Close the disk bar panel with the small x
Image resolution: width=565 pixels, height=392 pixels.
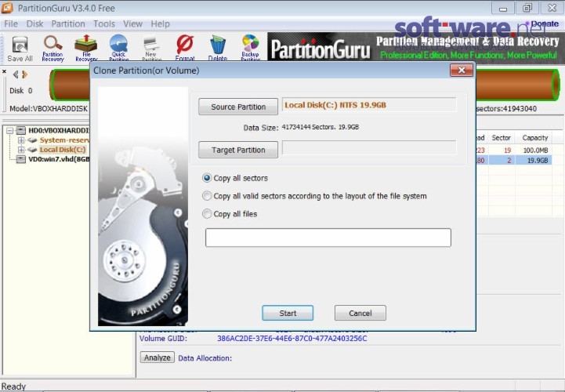click(x=4, y=71)
